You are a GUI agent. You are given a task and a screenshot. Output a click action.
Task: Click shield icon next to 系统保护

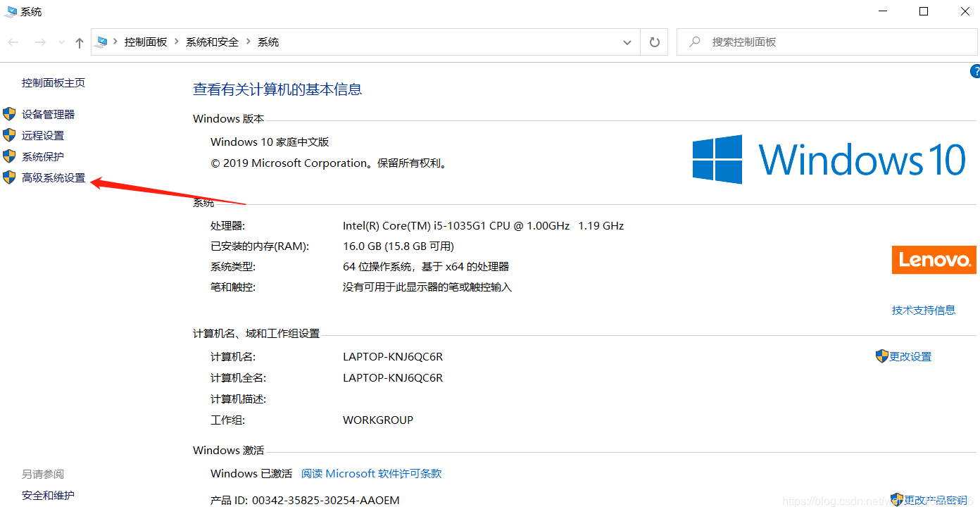9,156
